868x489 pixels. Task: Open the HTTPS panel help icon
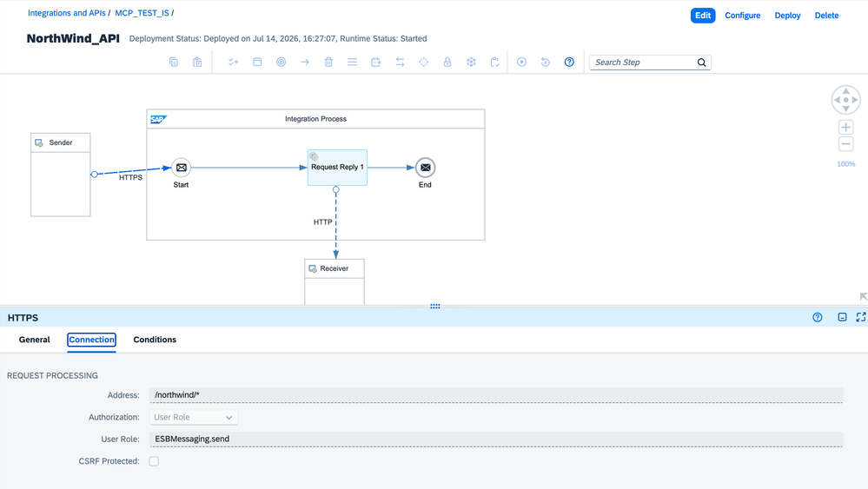(x=817, y=318)
